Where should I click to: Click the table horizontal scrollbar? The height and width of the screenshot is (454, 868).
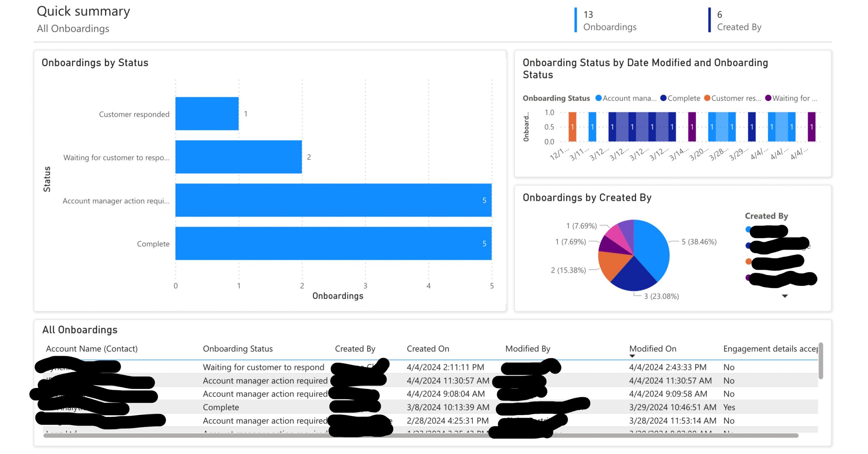coord(420,436)
